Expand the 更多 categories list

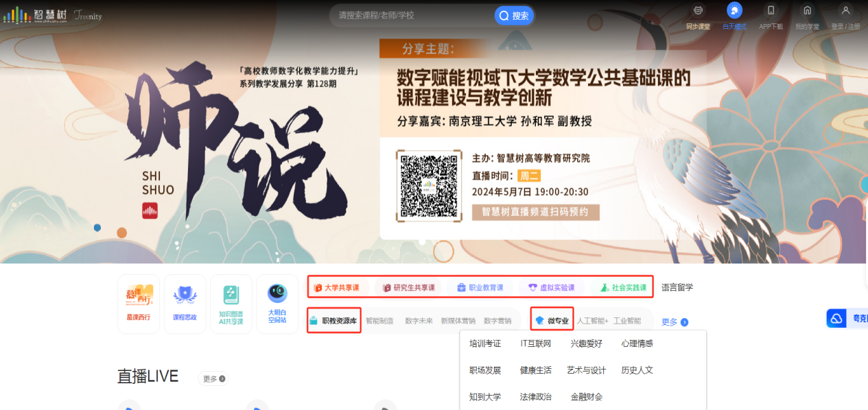[x=672, y=320]
